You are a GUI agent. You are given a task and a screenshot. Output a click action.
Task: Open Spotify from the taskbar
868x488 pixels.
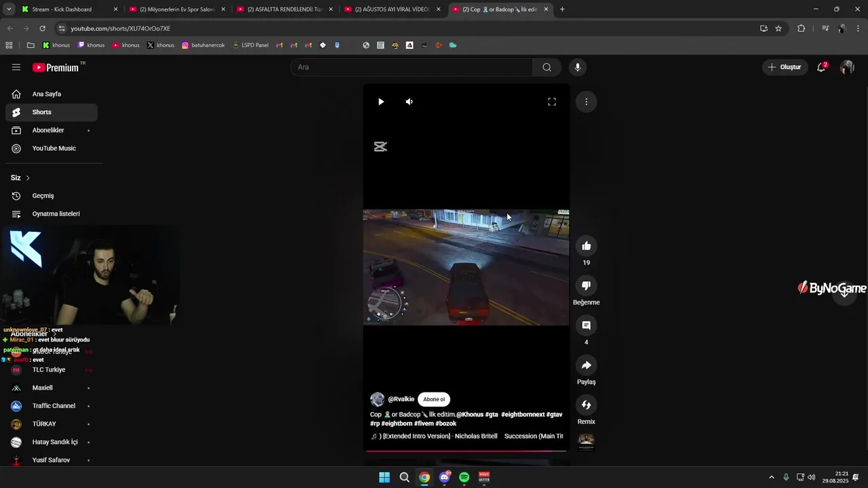tap(465, 477)
